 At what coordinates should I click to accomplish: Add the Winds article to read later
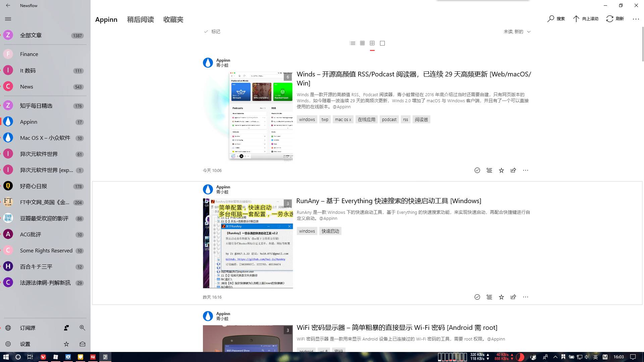point(489,170)
